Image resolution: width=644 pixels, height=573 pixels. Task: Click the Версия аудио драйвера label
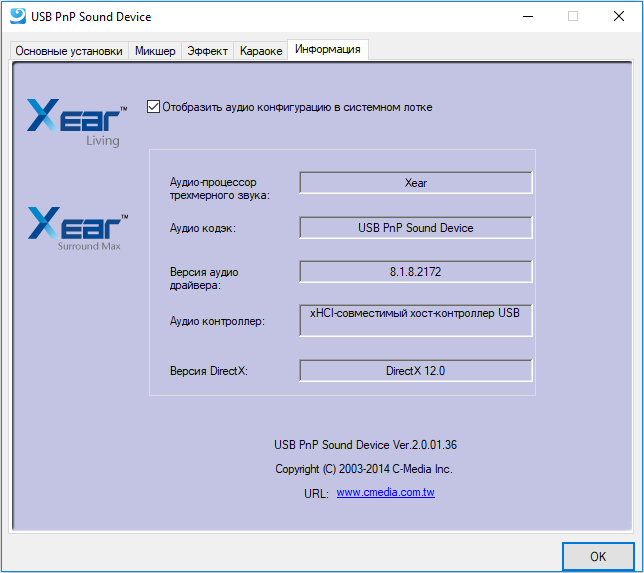click(x=204, y=278)
